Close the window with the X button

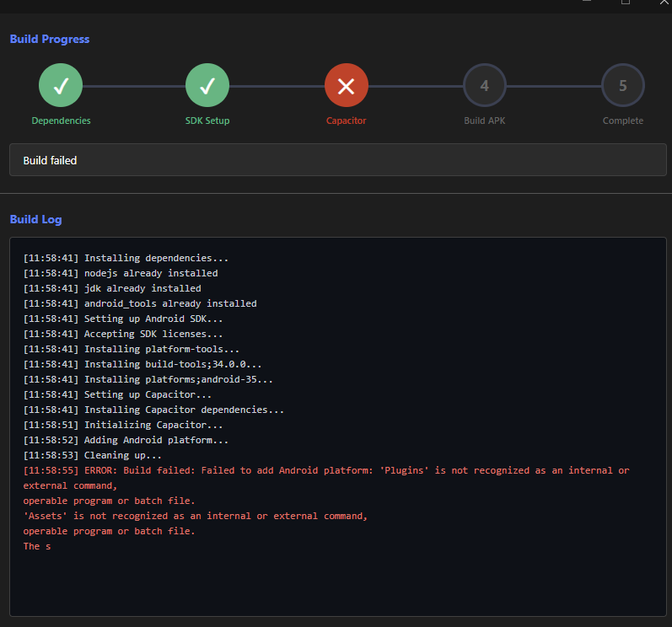664,3
